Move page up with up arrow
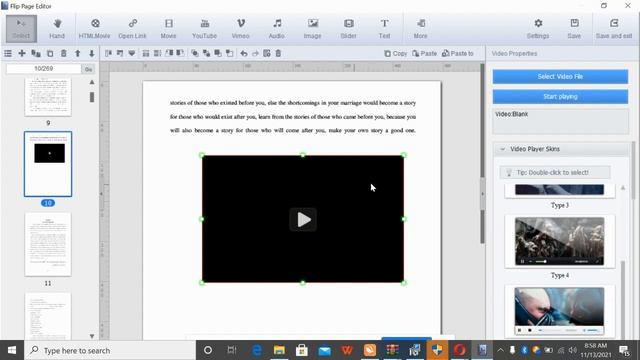 point(78,53)
